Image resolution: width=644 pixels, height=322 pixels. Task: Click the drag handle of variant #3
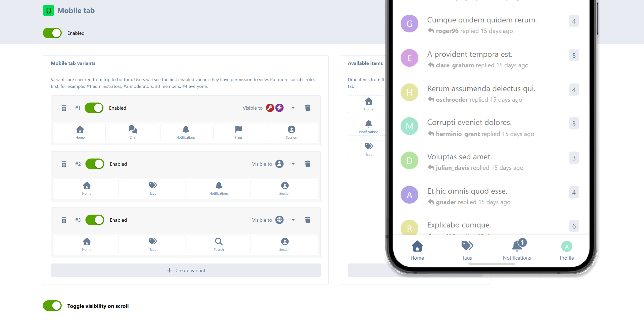pyautogui.click(x=64, y=220)
